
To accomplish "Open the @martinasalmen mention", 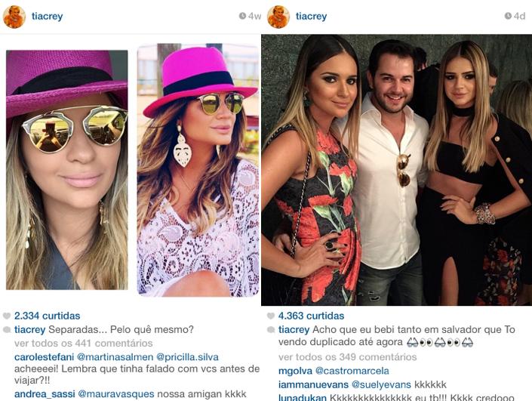I will [x=115, y=357].
